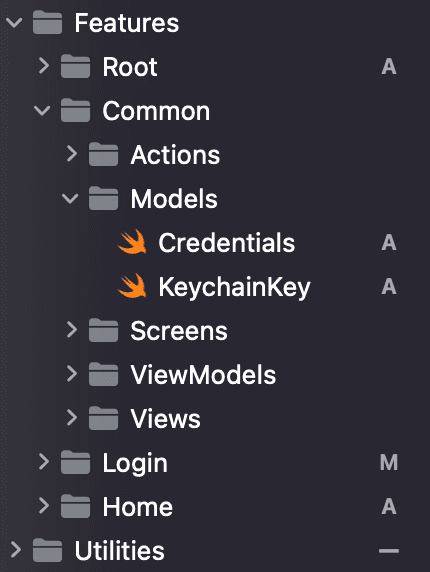Select the Utilities folder name
Screen dimensions: 430x572
120,550
